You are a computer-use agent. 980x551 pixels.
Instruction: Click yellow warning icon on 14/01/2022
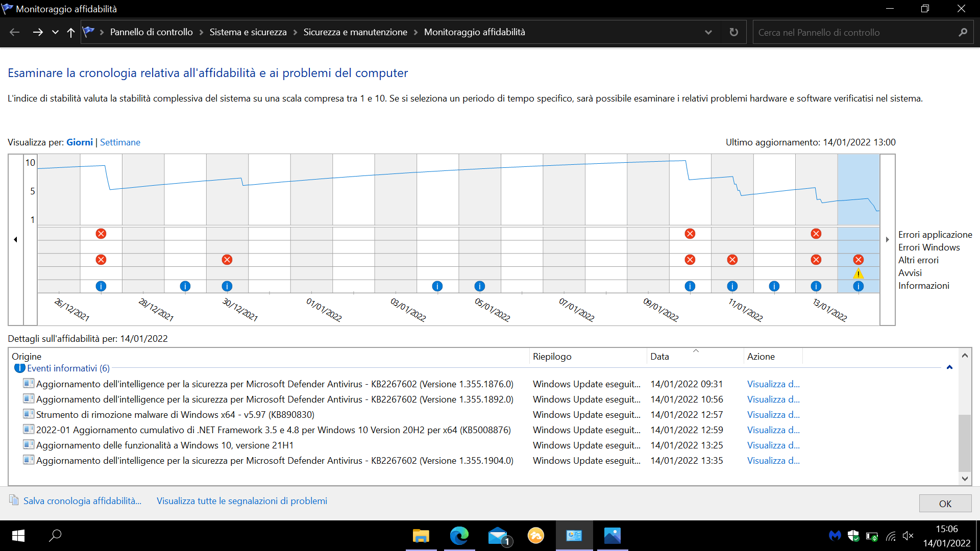tap(859, 273)
